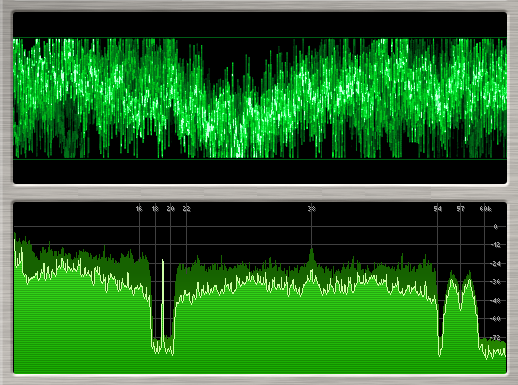Screen dimensions: 518x385
Task: Click the -48 dB scale label
Action: pyautogui.click(x=495, y=301)
